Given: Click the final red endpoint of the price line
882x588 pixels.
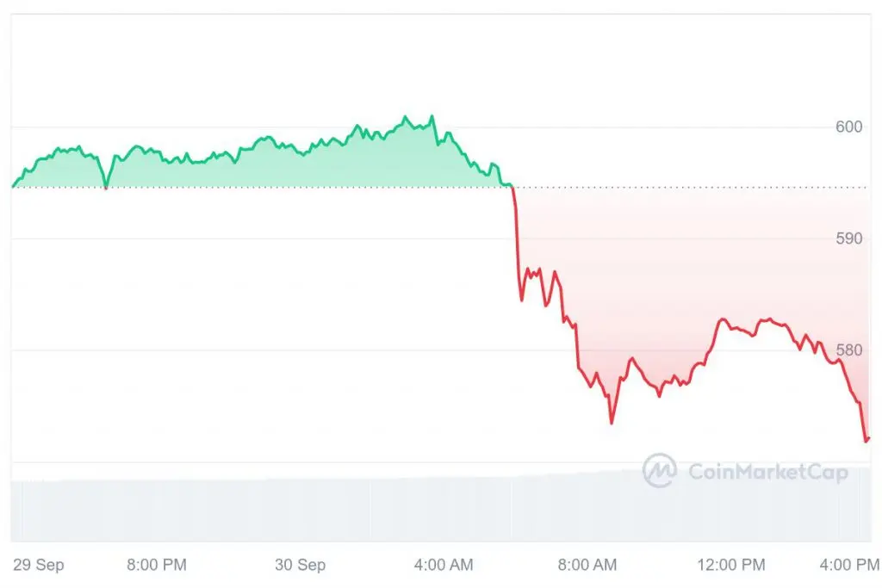Looking at the screenshot, I should tap(868, 439).
